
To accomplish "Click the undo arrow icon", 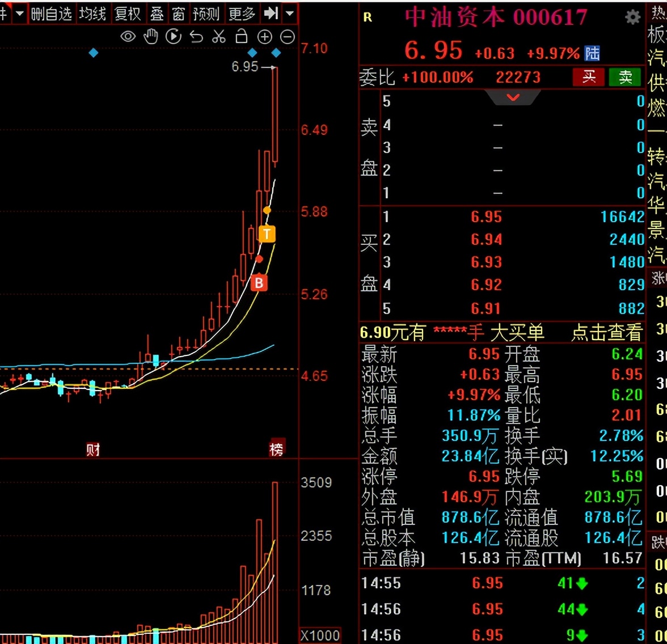I will pyautogui.click(x=196, y=36).
